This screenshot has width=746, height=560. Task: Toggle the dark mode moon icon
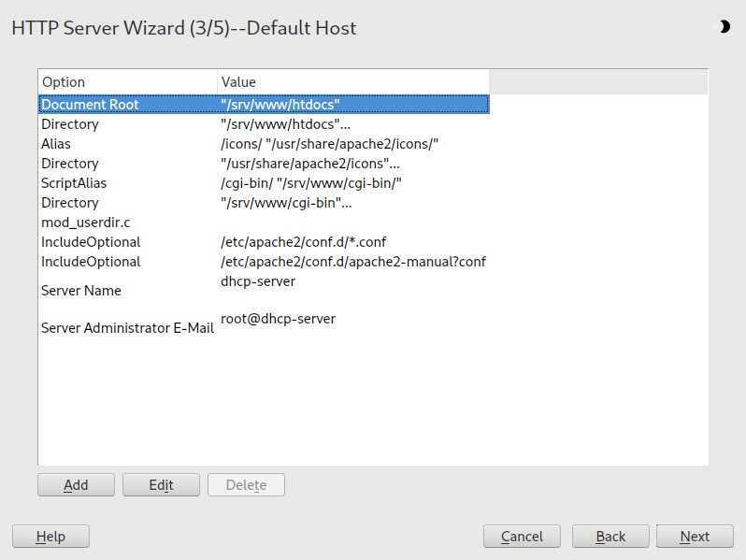click(x=723, y=27)
